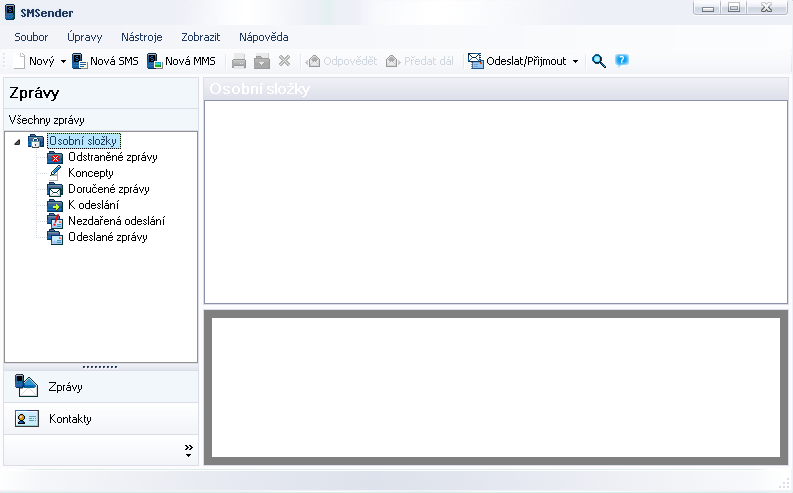Image resolution: width=793 pixels, height=493 pixels.
Task: Click the navigation pane chevron expander
Action: click(x=189, y=451)
